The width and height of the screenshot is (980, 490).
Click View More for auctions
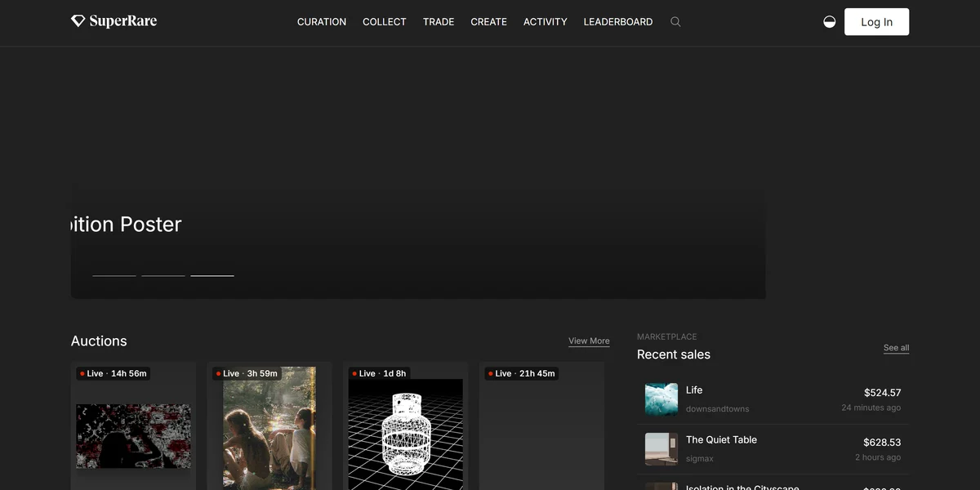click(589, 341)
